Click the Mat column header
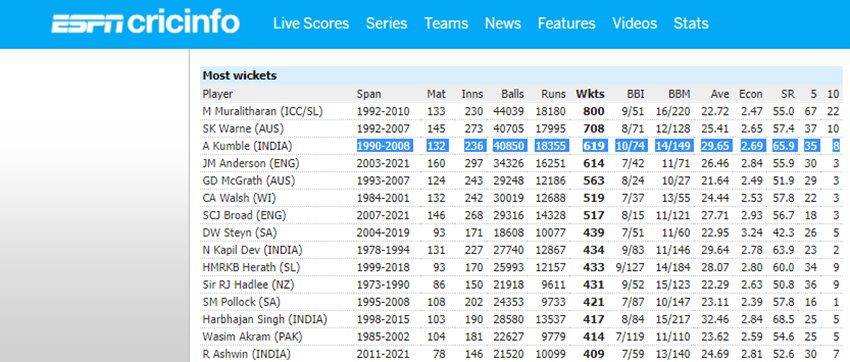 436,94
